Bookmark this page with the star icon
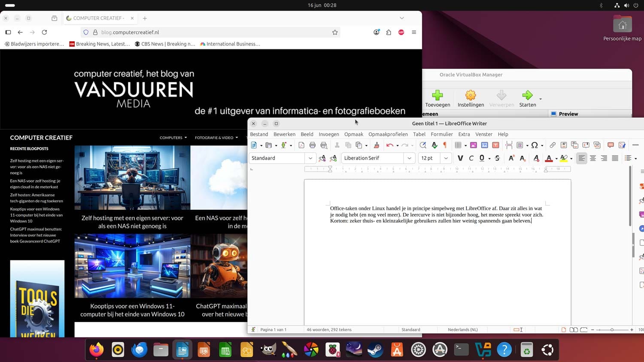 335,32
